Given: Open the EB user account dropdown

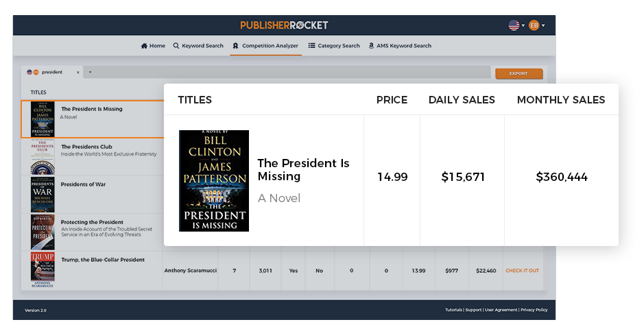Looking at the screenshot, I should click(536, 25).
